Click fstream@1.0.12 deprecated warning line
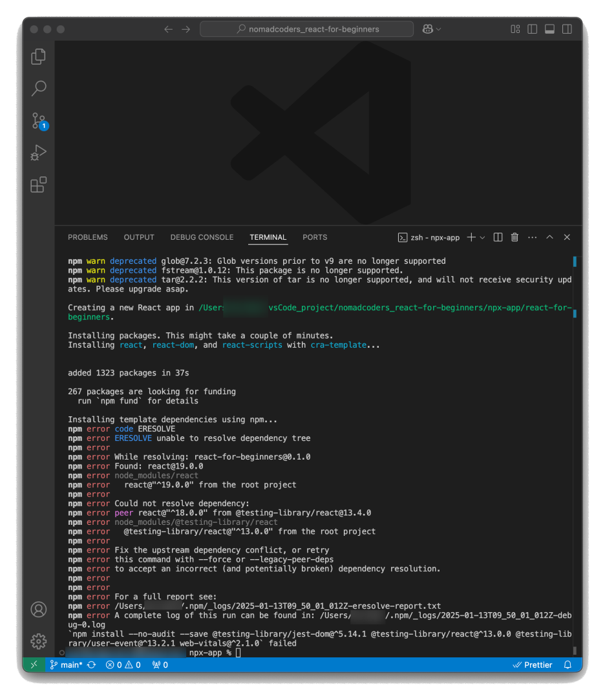The height and width of the screenshot is (700, 605). (235, 270)
